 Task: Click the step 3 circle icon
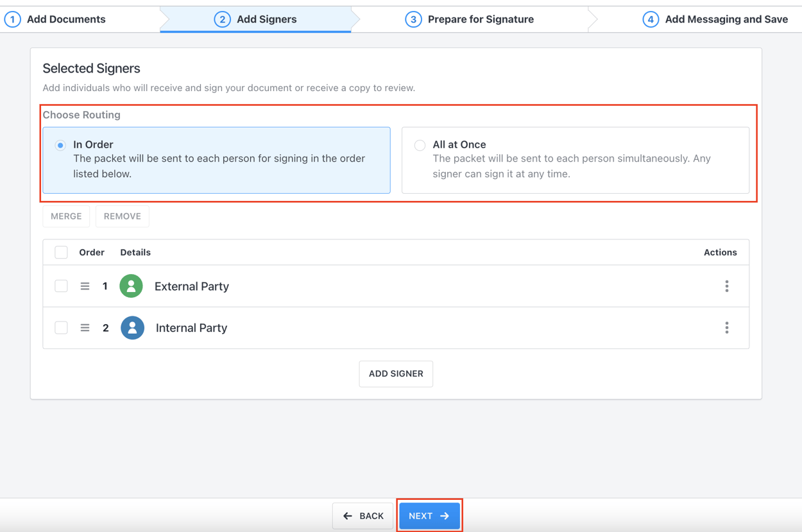[x=413, y=19]
